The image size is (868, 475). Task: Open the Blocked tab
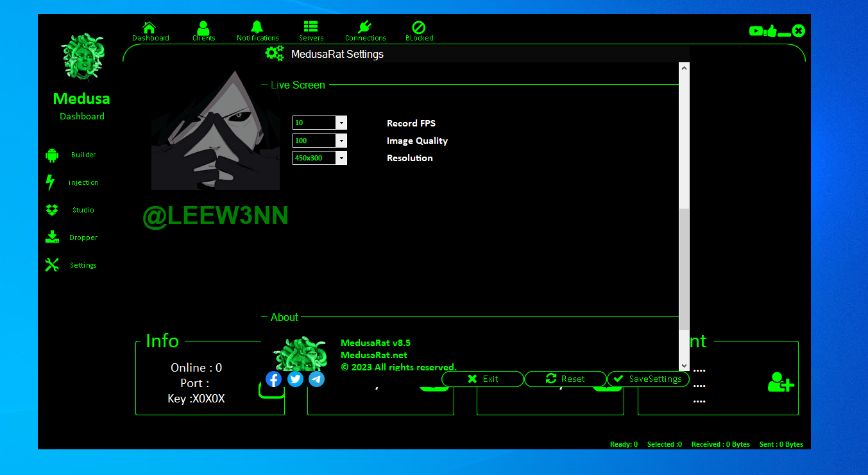[419, 31]
